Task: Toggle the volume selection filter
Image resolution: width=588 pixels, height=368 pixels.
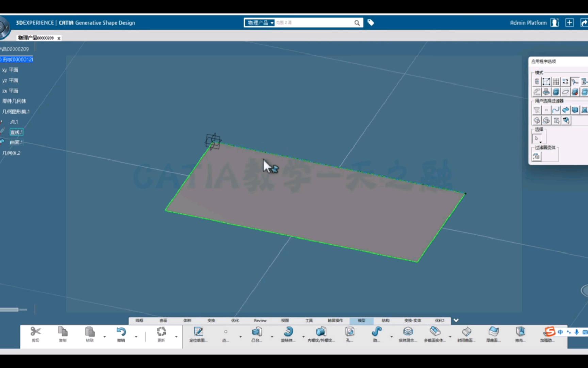Action: [x=575, y=110]
